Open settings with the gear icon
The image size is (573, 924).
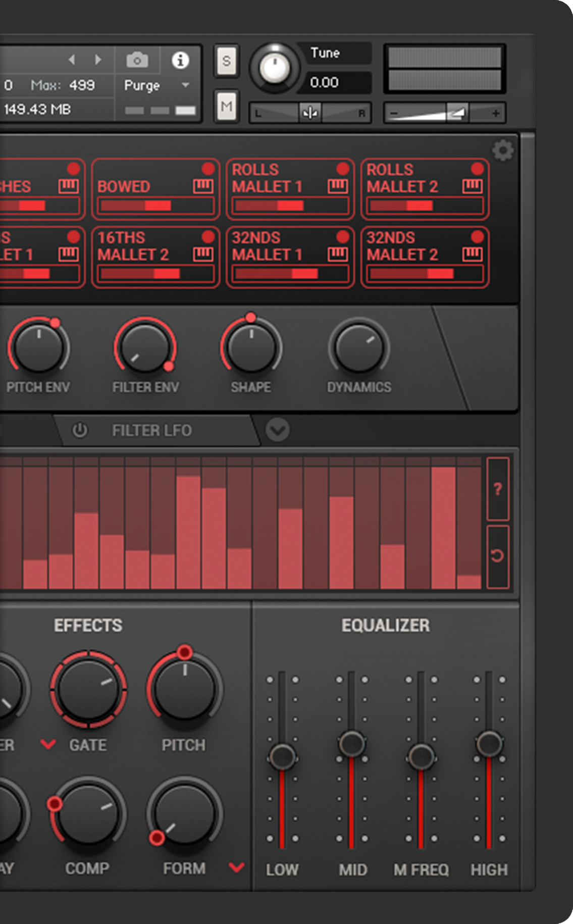pyautogui.click(x=502, y=150)
